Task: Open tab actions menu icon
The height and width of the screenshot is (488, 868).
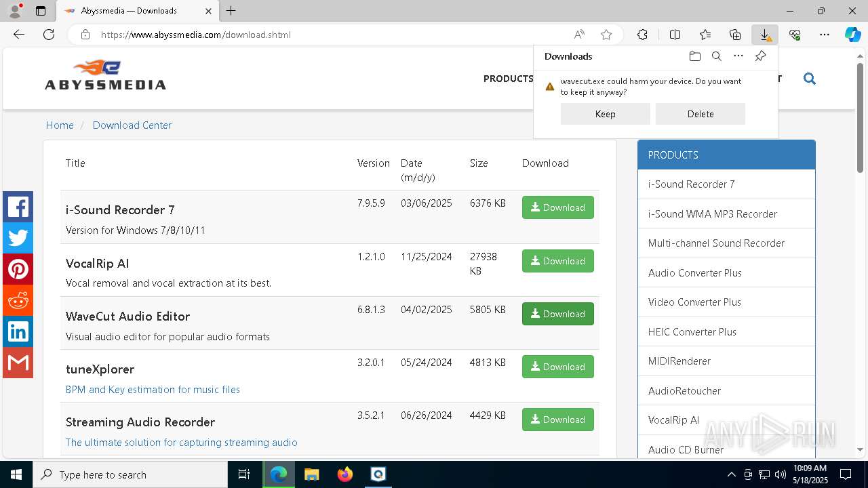Action: tap(41, 11)
